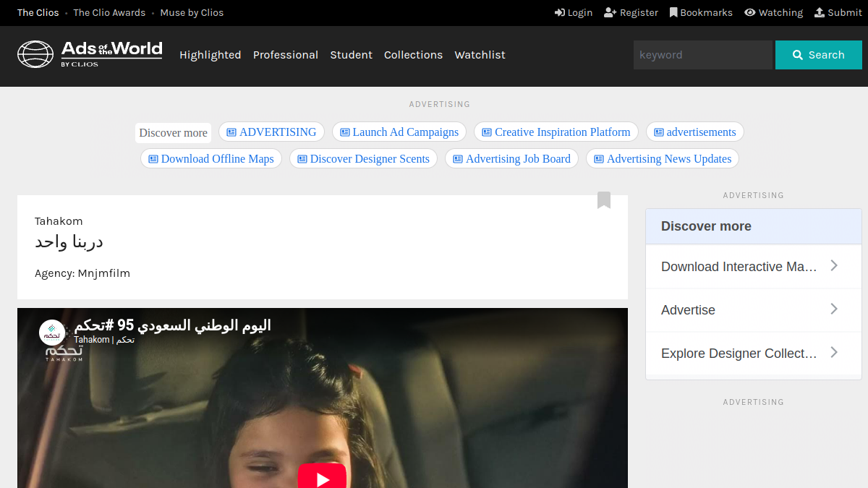Open the Bookmarks link text
Screen dimensions: 868x488
(x=707, y=12)
